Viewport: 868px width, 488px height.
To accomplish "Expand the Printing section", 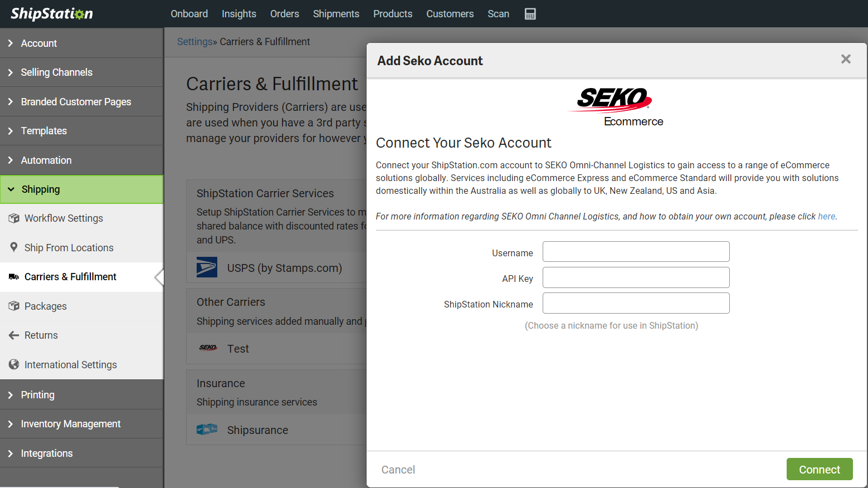I will click(x=82, y=395).
